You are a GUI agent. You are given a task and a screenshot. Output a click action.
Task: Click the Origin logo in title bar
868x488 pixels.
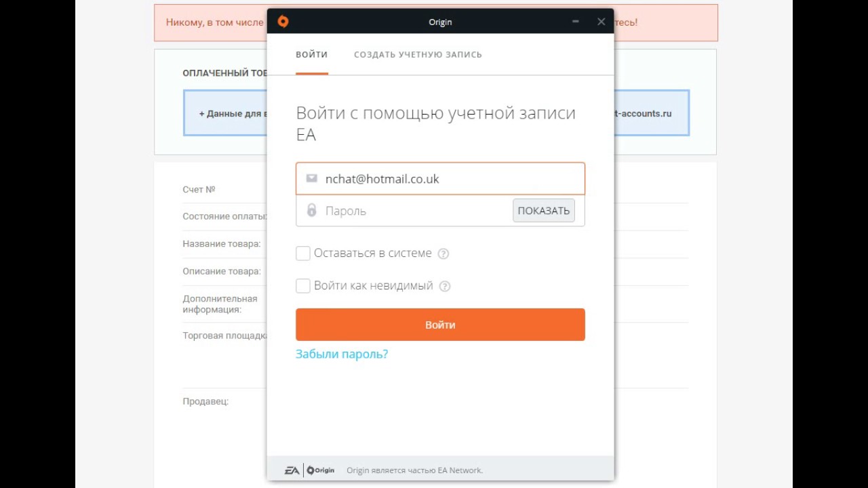point(283,22)
